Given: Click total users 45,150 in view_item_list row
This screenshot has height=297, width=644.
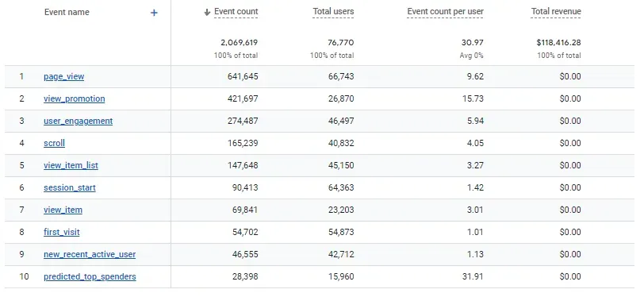Looking at the screenshot, I should [341, 165].
